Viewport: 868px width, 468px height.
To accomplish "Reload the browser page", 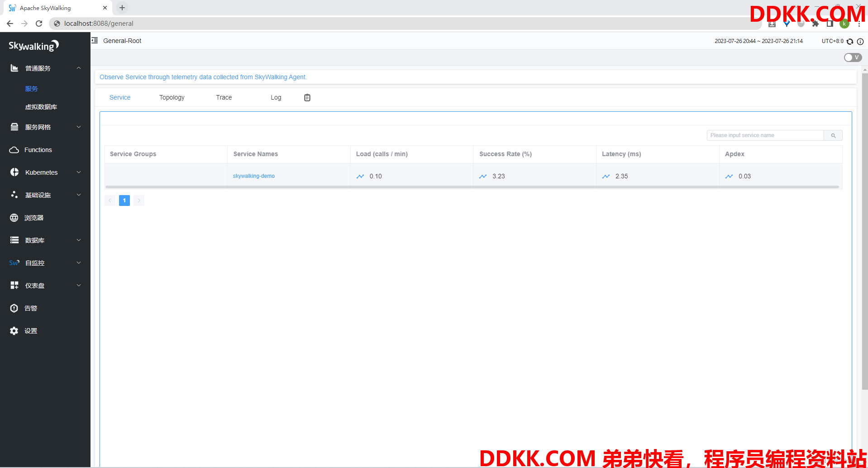I will (39, 24).
